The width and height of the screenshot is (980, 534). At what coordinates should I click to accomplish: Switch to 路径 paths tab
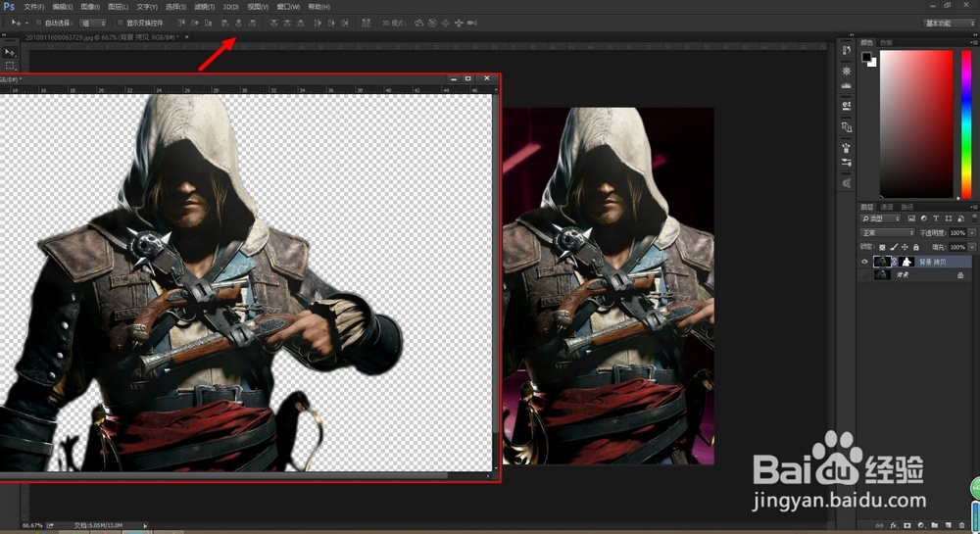click(907, 207)
